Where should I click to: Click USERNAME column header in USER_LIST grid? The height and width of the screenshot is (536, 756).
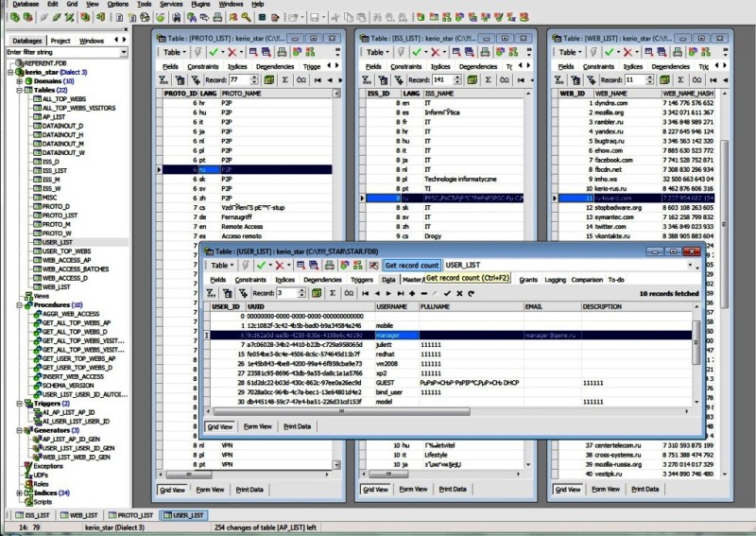pos(397,306)
